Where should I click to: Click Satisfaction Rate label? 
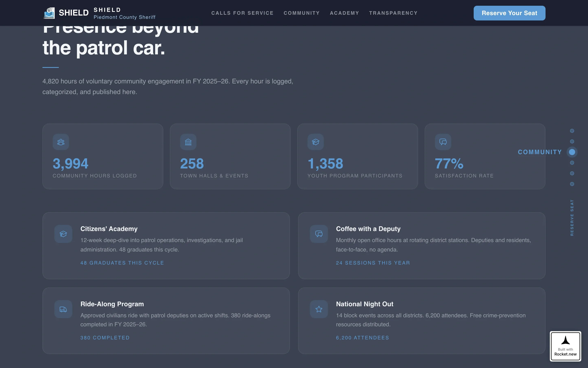point(464,176)
